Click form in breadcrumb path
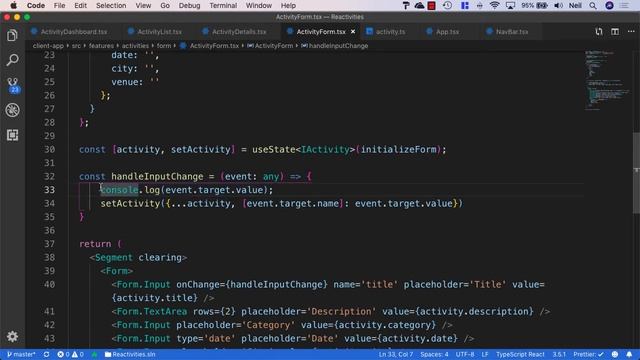Viewport: 640px width, 360px height. click(164, 46)
